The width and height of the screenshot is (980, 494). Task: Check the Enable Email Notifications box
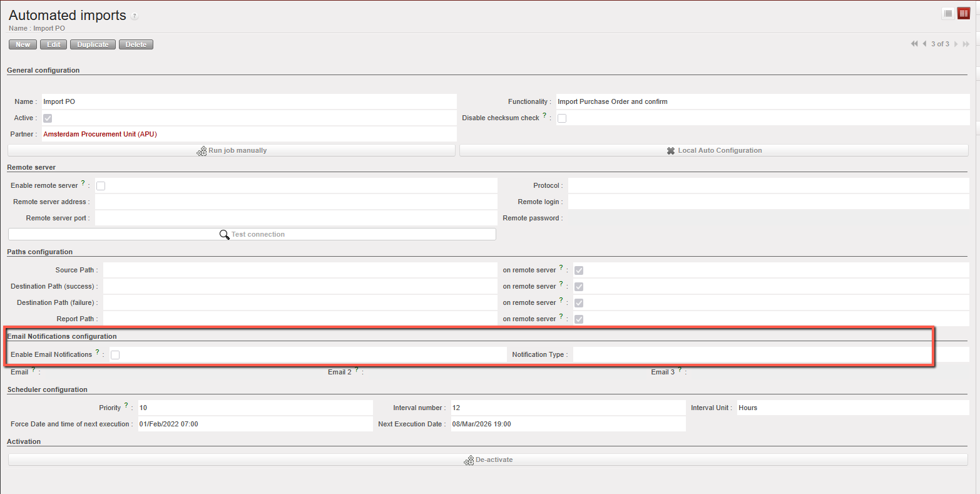(x=115, y=355)
